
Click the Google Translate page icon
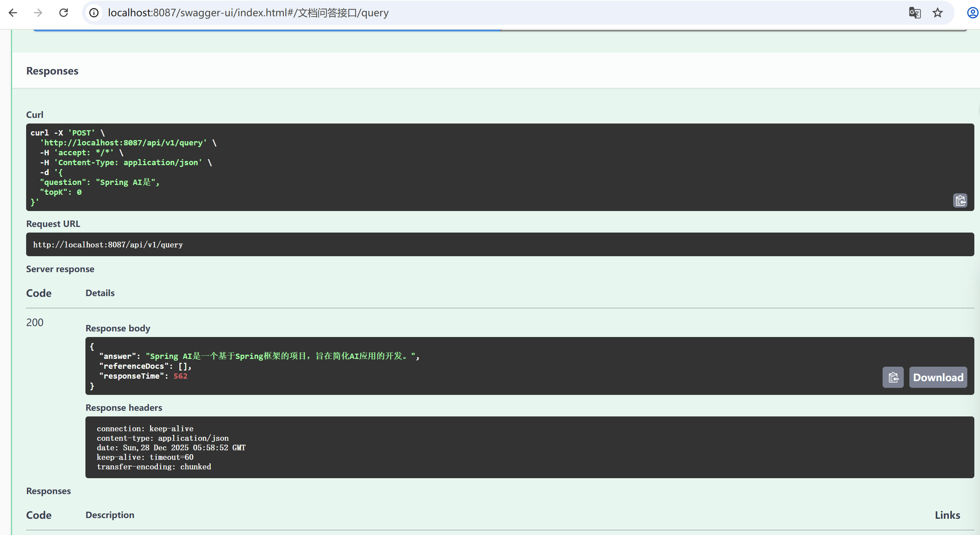coord(915,13)
